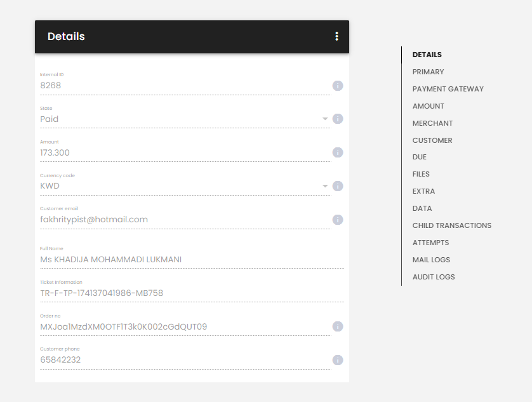Show info for Customer phone field
The image size is (532, 402).
338,360
